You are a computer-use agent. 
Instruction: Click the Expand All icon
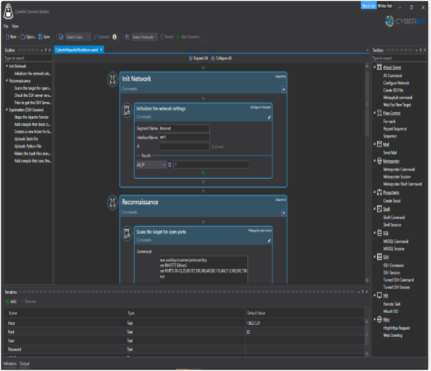pos(190,58)
